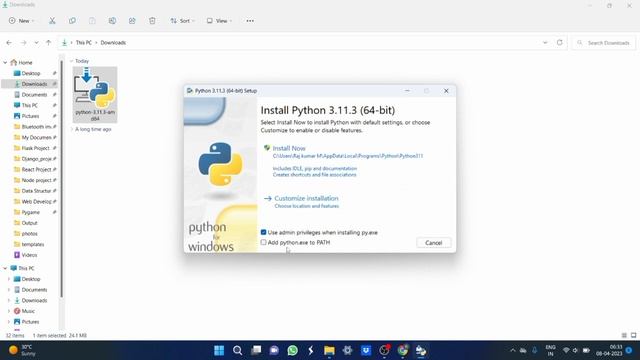Viewport: 640px width, 360px height.
Task: Open the See more ellipsis menu
Action: click(x=250, y=21)
